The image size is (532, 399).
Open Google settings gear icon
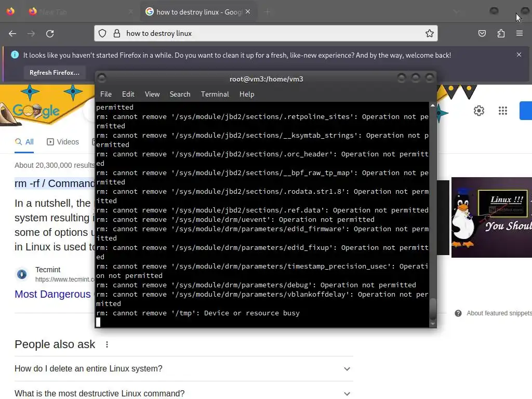coord(478,111)
